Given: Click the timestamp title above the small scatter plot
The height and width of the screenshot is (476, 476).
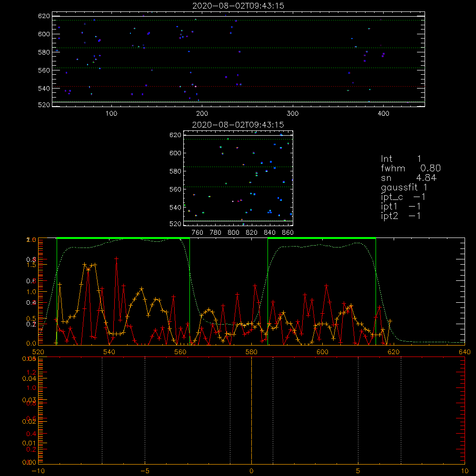Looking at the screenshot, I should 238,125.
